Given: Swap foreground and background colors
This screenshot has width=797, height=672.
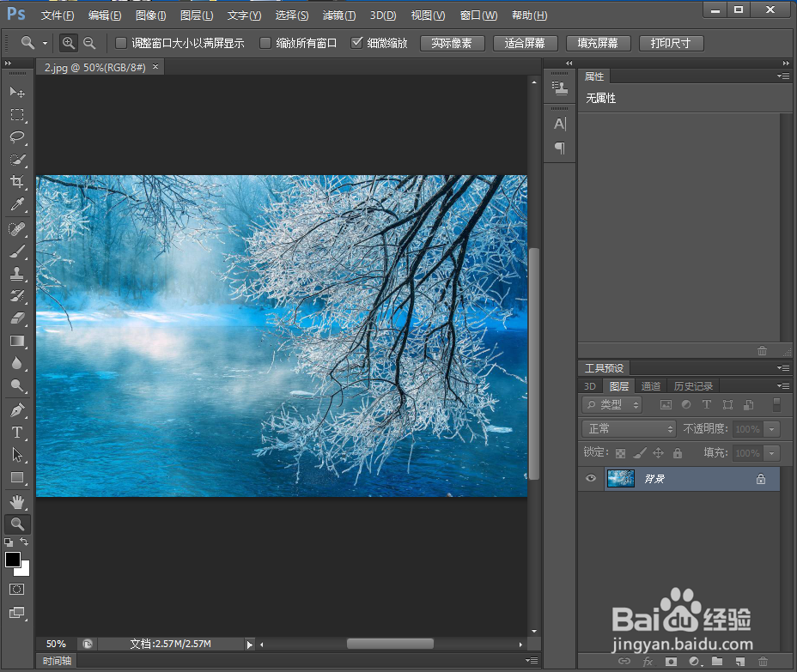Looking at the screenshot, I should point(24,542).
